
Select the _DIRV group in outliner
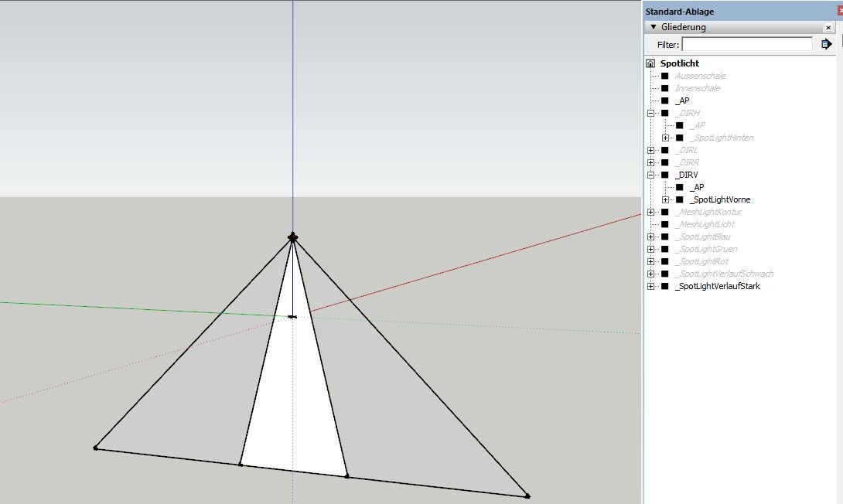(x=686, y=175)
